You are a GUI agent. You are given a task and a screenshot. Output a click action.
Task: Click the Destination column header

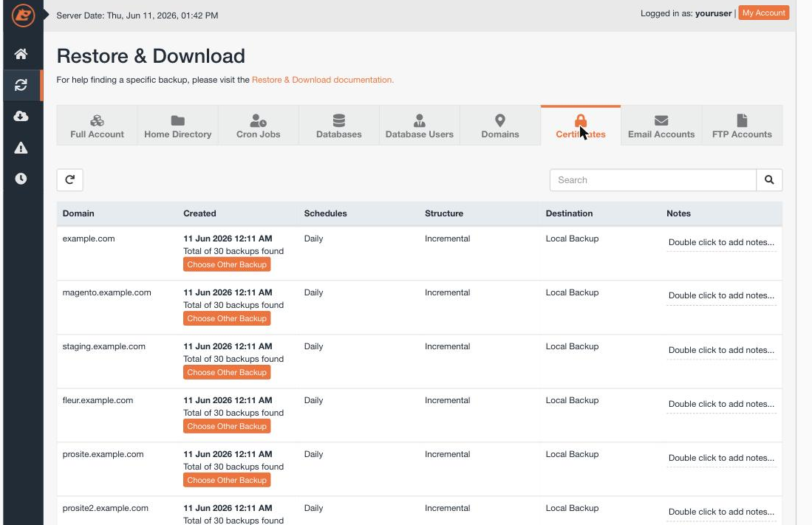[x=569, y=213]
